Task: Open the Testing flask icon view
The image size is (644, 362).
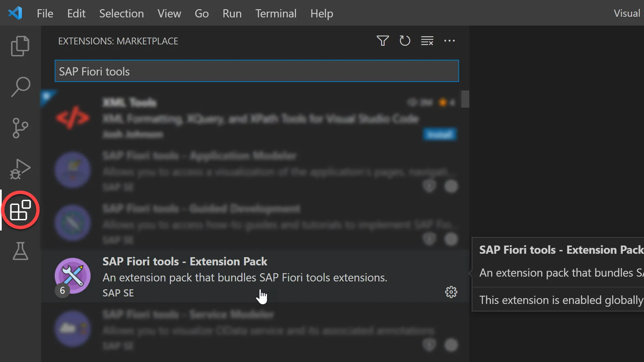Action: [20, 251]
